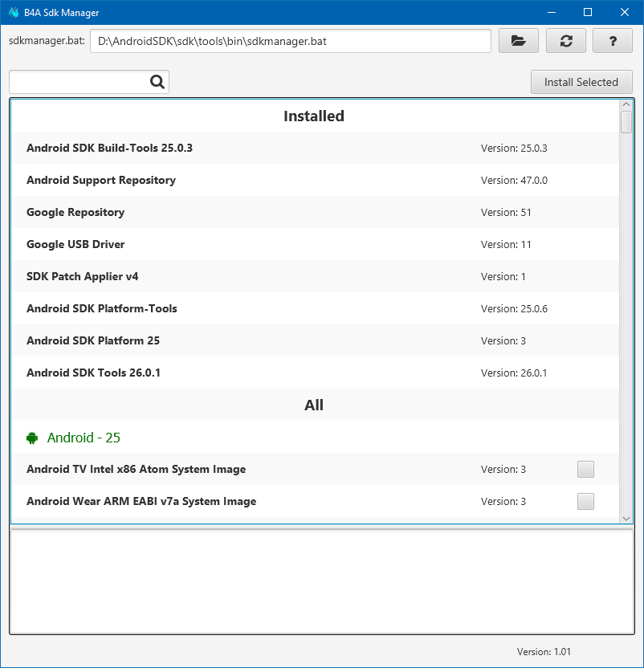The width and height of the screenshot is (644, 668).
Task: Minimize the B4A Sdk Manager window
Action: pyautogui.click(x=552, y=12)
